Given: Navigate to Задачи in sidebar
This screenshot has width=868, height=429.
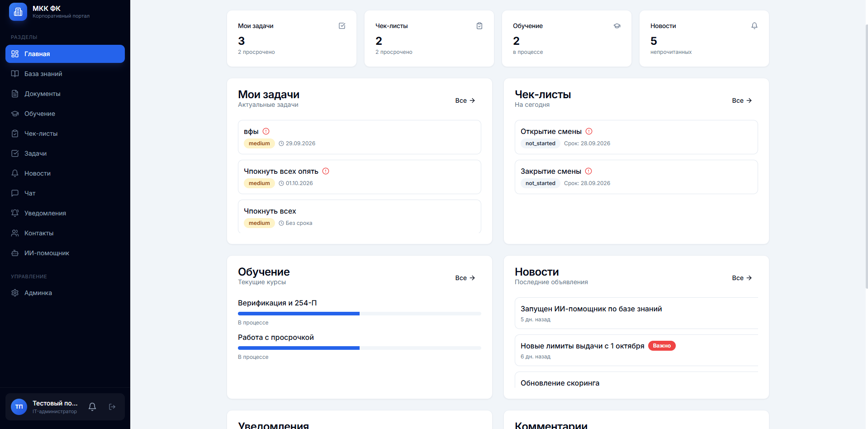Looking at the screenshot, I should tap(65, 153).
